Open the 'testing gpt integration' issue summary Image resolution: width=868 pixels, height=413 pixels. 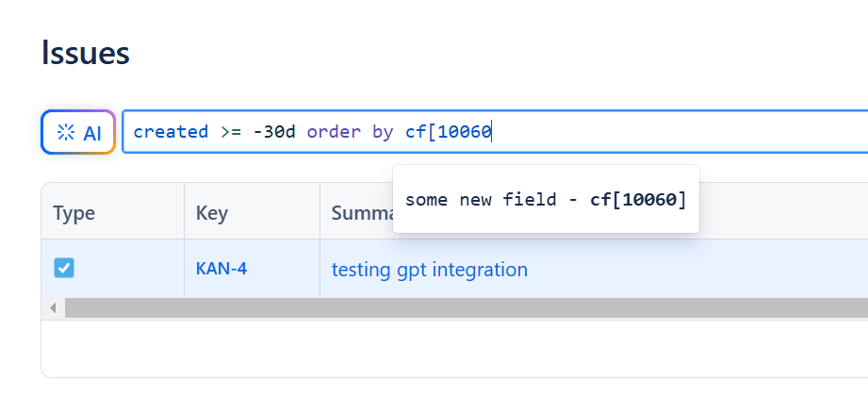point(429,270)
